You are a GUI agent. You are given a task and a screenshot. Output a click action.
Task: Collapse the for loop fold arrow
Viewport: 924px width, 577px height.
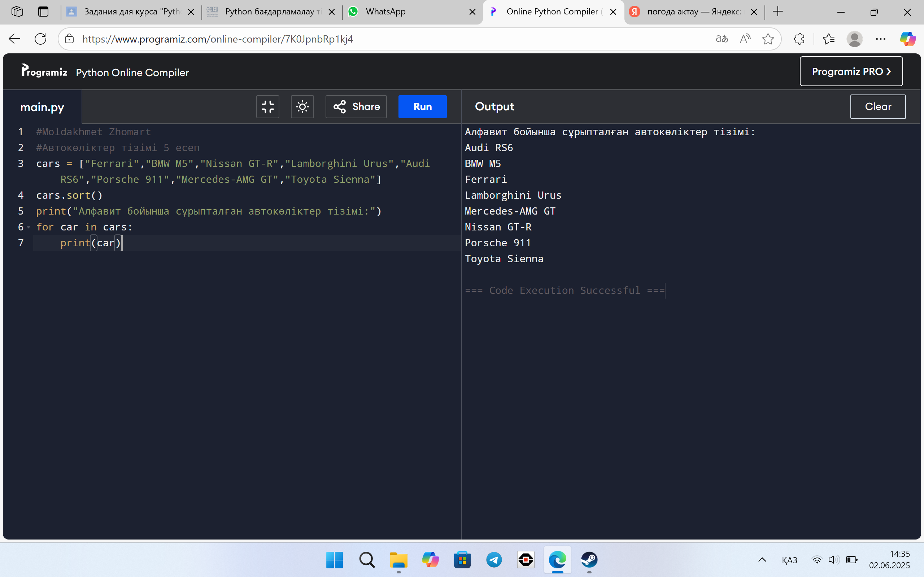click(29, 227)
